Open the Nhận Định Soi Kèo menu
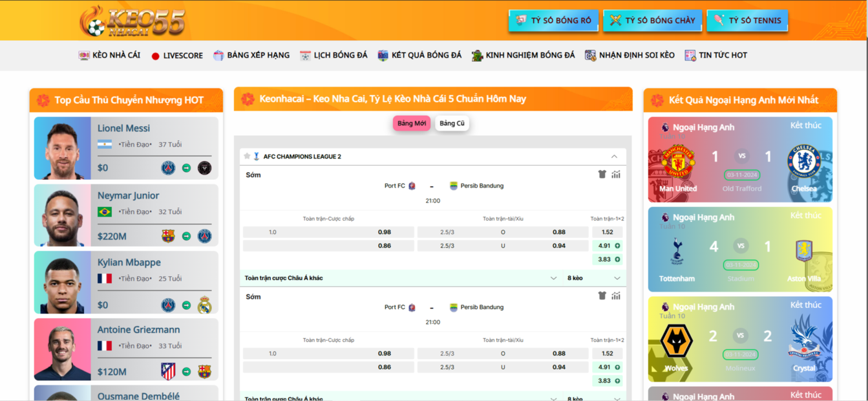Viewport: 868px width, 401px height. click(x=630, y=56)
